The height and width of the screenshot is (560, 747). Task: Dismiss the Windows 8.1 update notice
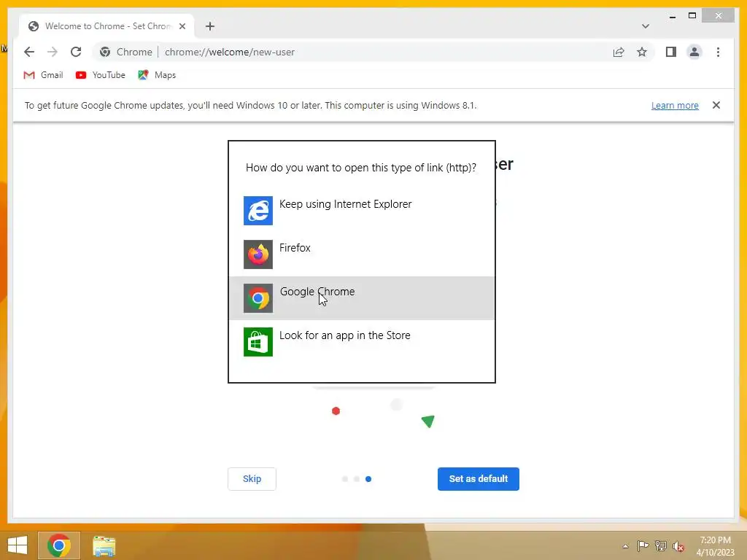(716, 105)
